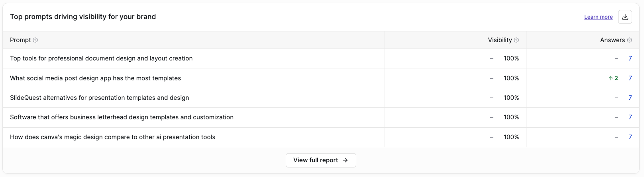The width and height of the screenshot is (644, 177).
Task: Select the Top tools for professional document prompt
Action: tap(101, 58)
